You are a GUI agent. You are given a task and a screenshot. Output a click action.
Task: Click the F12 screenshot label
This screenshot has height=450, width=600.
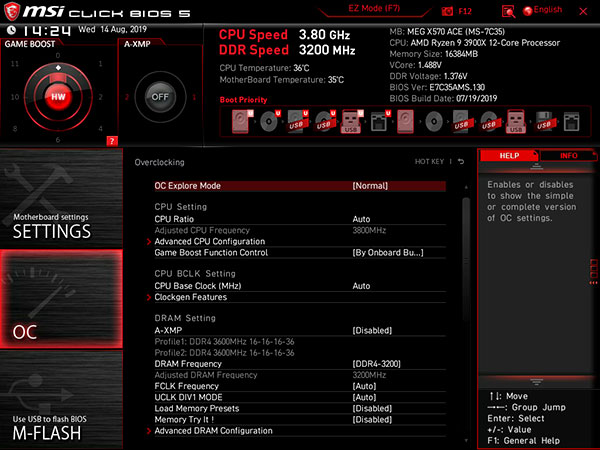[x=465, y=11]
